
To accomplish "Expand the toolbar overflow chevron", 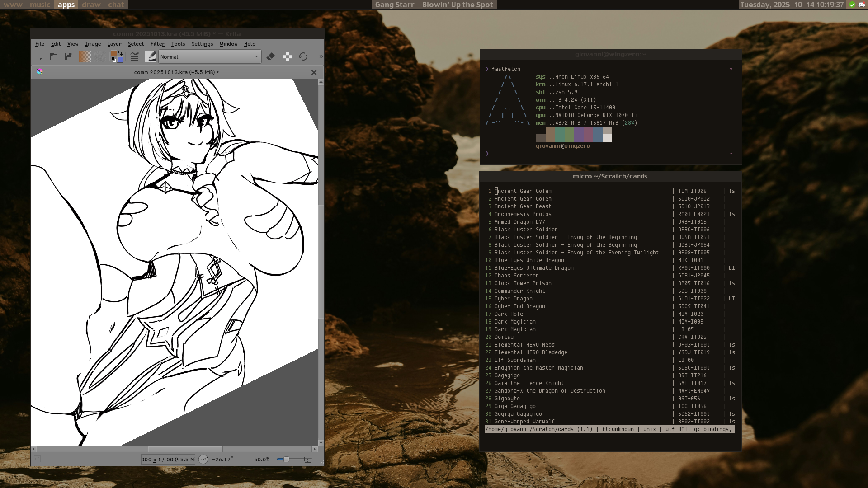I will 321,56.
